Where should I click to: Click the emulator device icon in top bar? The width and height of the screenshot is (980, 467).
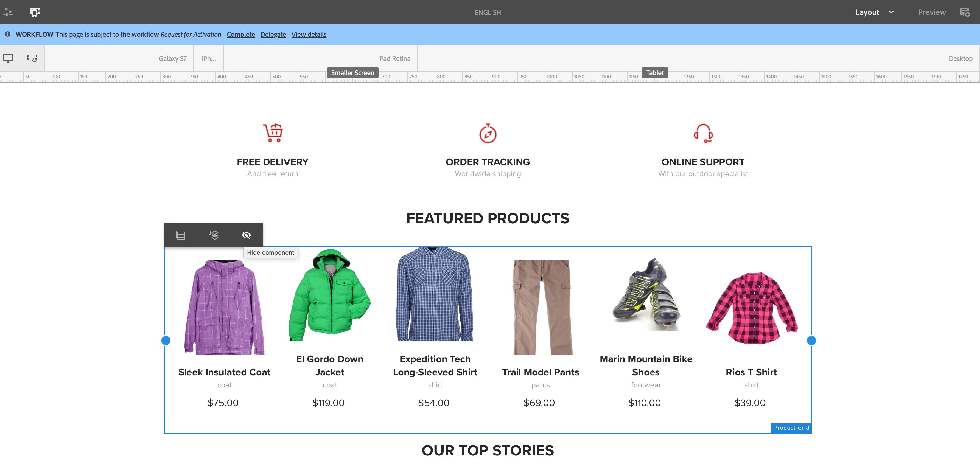pos(35,12)
